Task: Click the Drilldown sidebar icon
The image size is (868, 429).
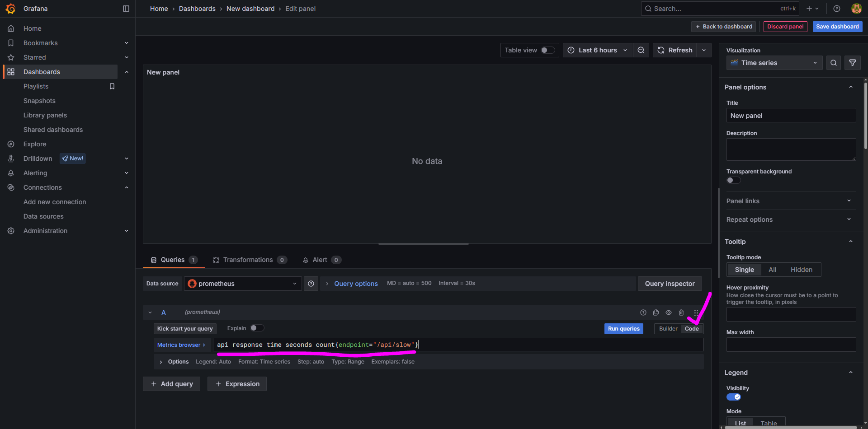Action: point(11,159)
